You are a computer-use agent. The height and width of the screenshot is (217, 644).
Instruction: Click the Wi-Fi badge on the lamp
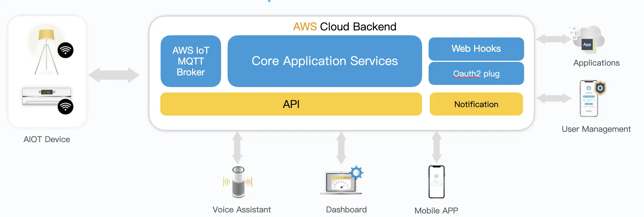(65, 50)
